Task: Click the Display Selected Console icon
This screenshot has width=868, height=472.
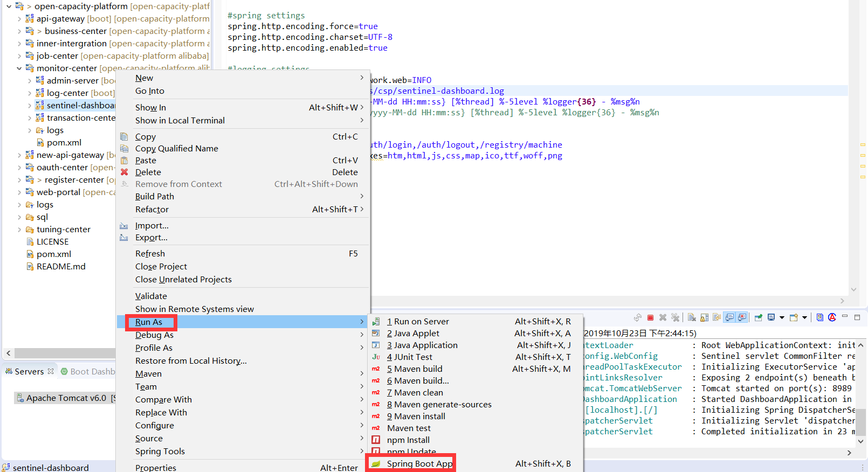Action: pos(771,317)
